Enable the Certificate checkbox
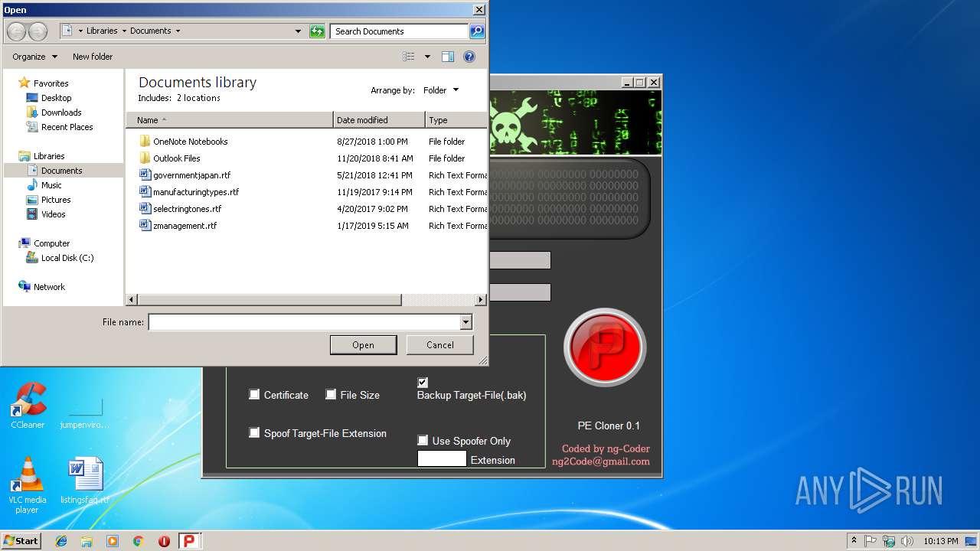Screen dimensions: 980x551 pos(254,395)
